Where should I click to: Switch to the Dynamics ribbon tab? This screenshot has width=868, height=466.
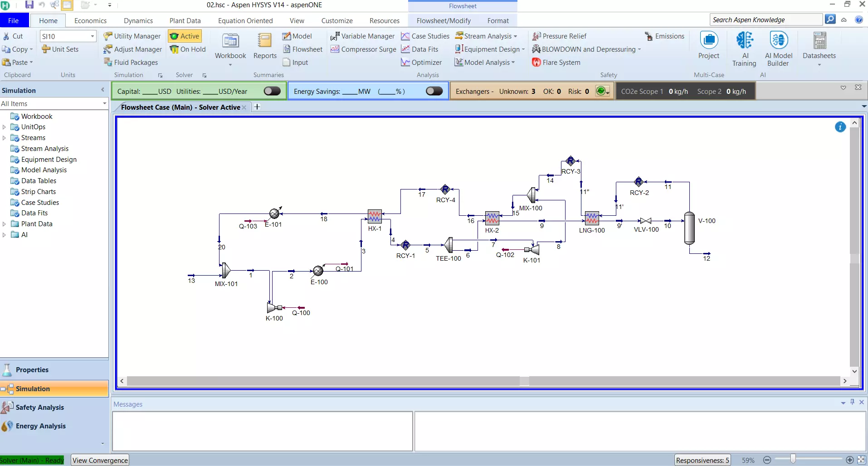point(138,20)
